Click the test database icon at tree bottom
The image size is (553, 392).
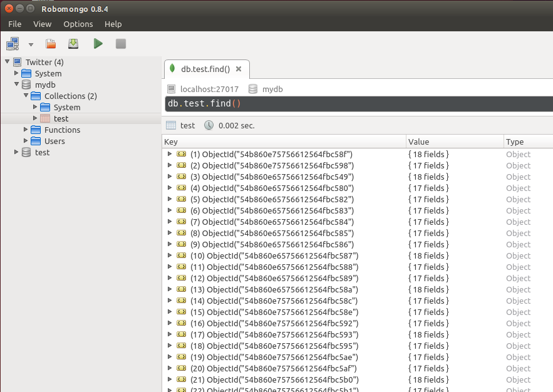[26, 152]
